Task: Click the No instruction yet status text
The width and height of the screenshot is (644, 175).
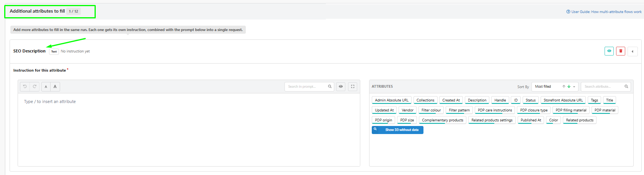Action: (x=75, y=51)
